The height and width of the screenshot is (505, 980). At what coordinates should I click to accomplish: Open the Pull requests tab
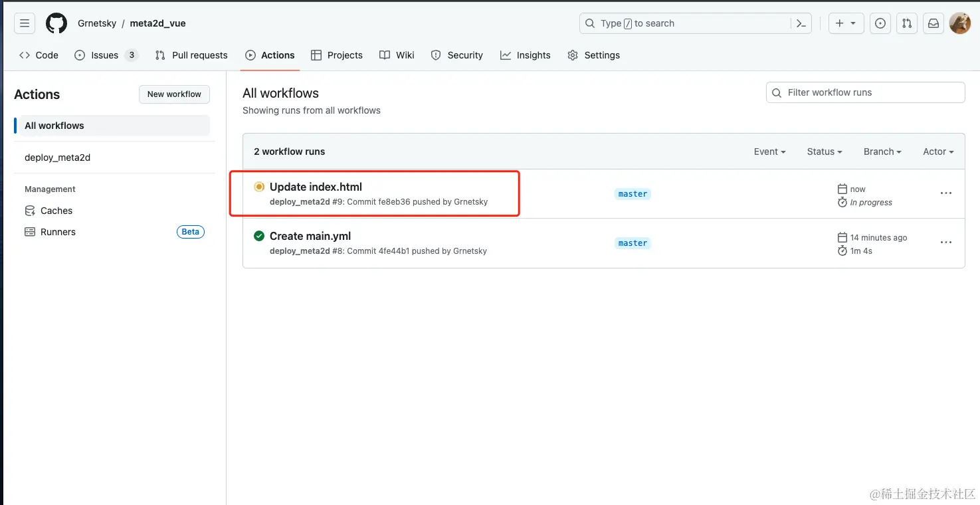coord(191,55)
